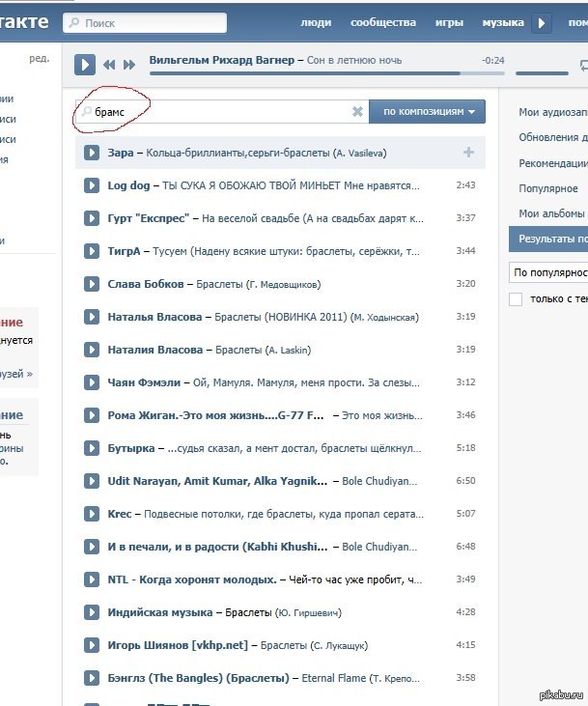The height and width of the screenshot is (706, 588).
Task: Select Обновления in right panel
Action: 553,137
